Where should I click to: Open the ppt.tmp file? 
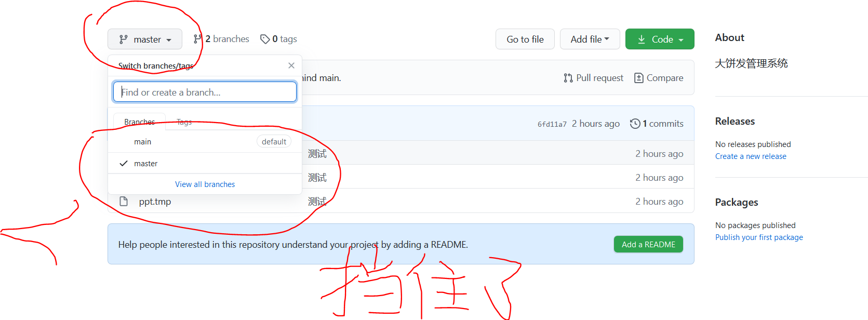tap(155, 202)
